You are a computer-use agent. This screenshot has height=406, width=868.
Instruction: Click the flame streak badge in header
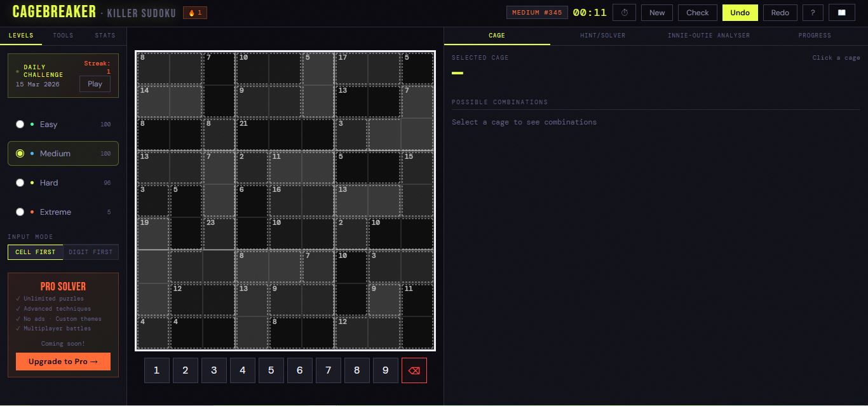[195, 13]
